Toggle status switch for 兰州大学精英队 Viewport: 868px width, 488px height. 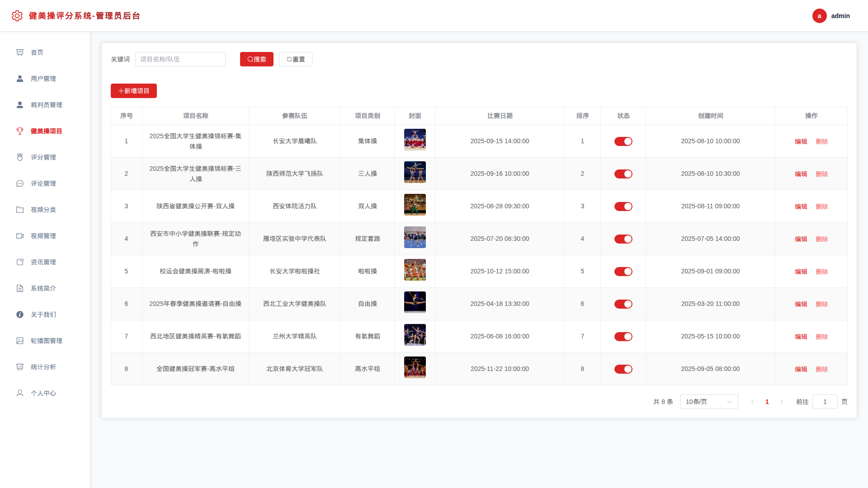point(623,337)
